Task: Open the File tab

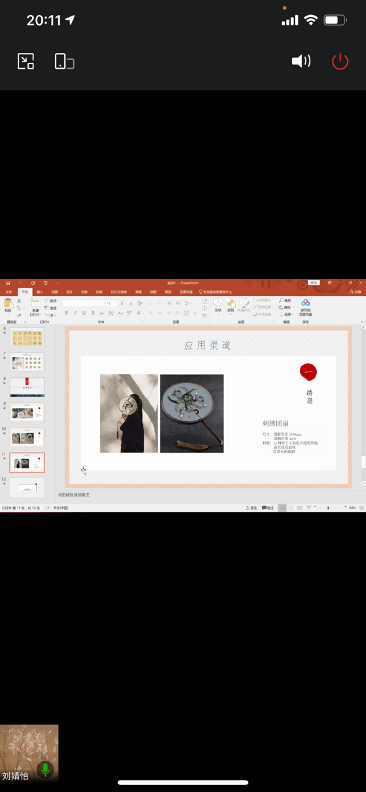Action: tap(9, 292)
